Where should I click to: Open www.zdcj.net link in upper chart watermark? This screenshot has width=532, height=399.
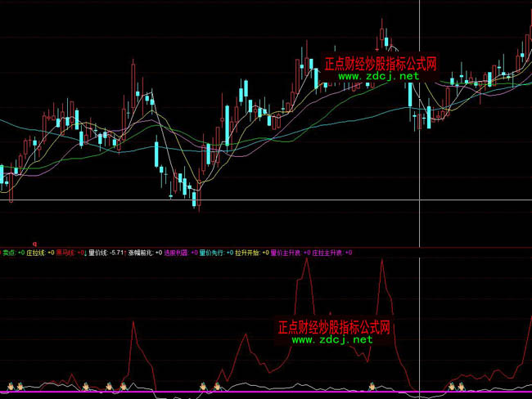coord(378,76)
